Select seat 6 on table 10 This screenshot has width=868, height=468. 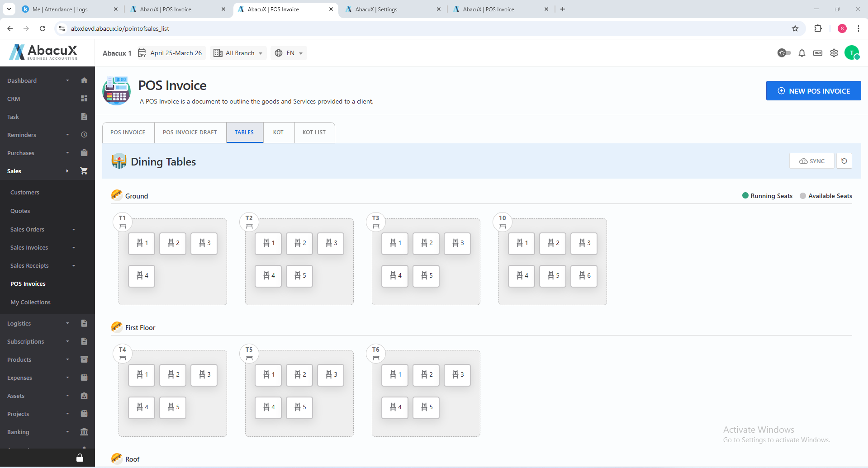(584, 276)
